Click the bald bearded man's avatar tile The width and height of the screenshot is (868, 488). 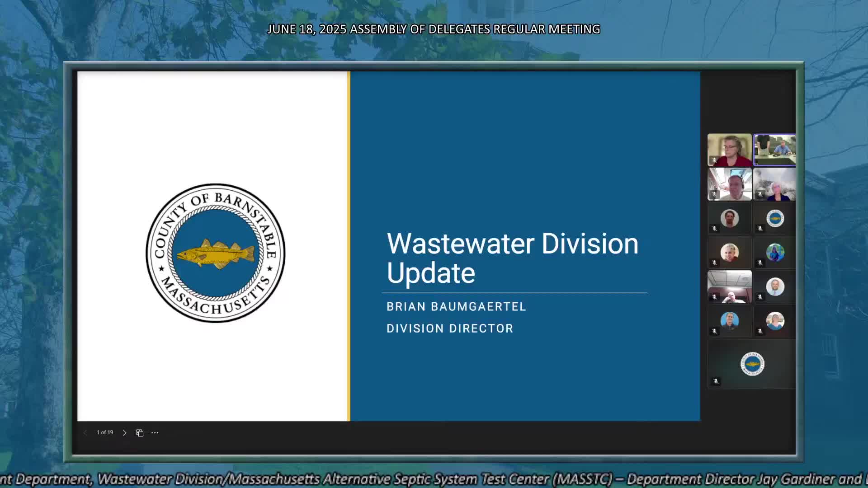point(775,286)
